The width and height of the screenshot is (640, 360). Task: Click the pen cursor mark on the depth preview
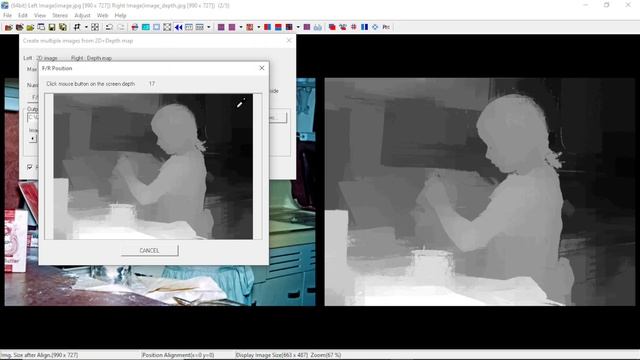(x=240, y=104)
